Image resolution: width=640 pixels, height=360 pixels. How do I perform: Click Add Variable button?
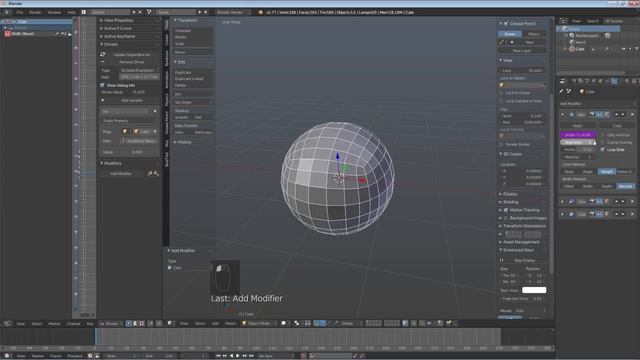(132, 100)
